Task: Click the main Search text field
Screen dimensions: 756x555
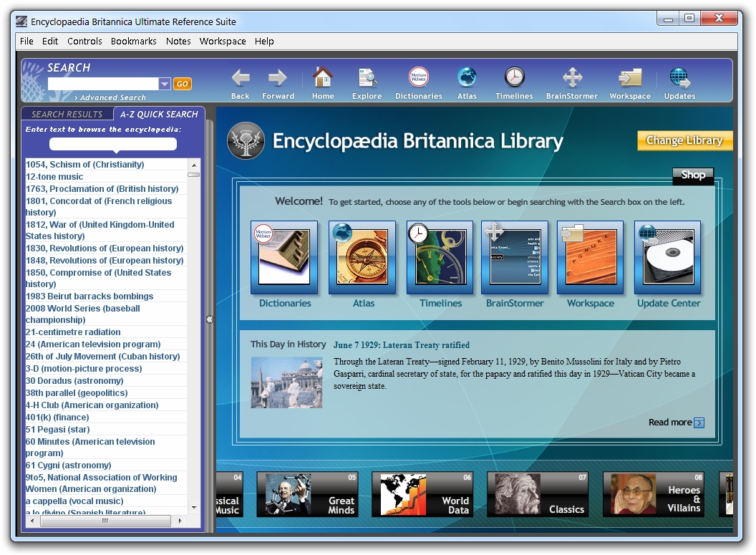Action: pos(103,84)
